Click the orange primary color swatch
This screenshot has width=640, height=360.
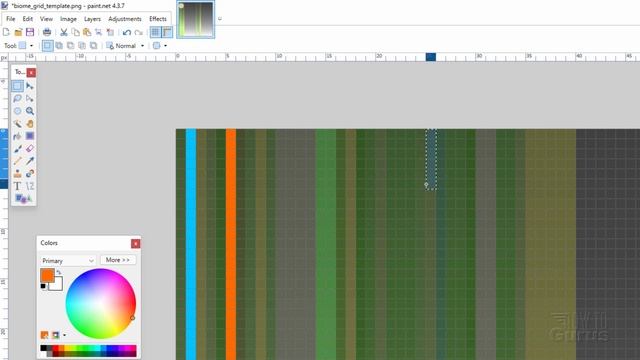[47, 275]
